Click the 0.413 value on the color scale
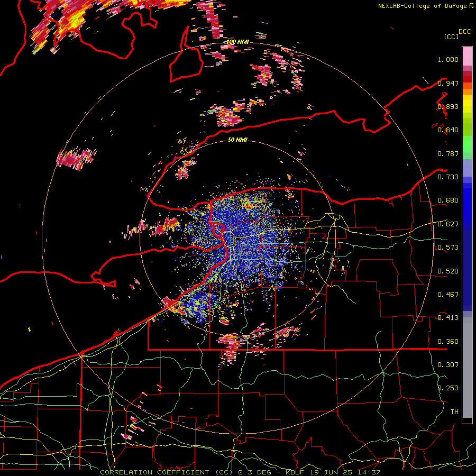 (x=448, y=318)
